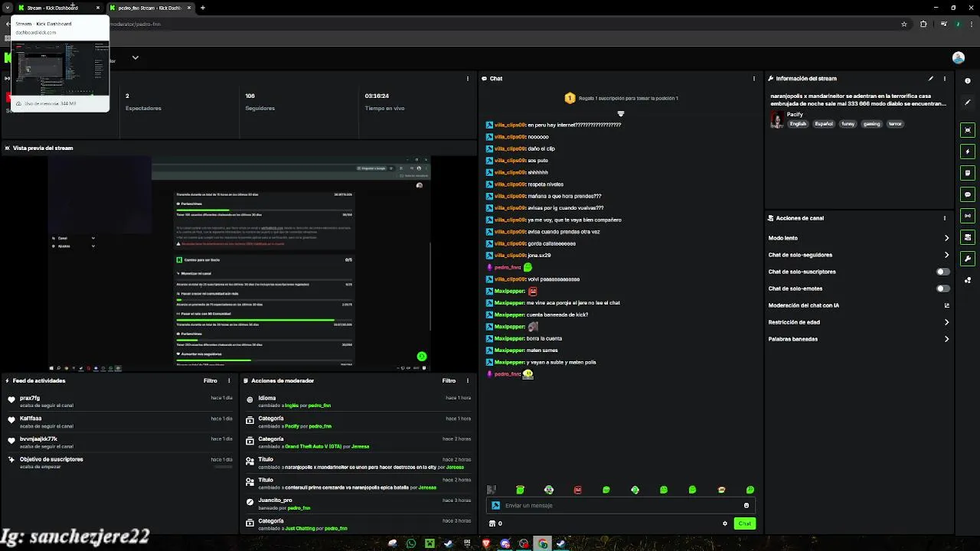Toggle stream preview widget in right sidebar
The width and height of the screenshot is (980, 551).
[968, 130]
